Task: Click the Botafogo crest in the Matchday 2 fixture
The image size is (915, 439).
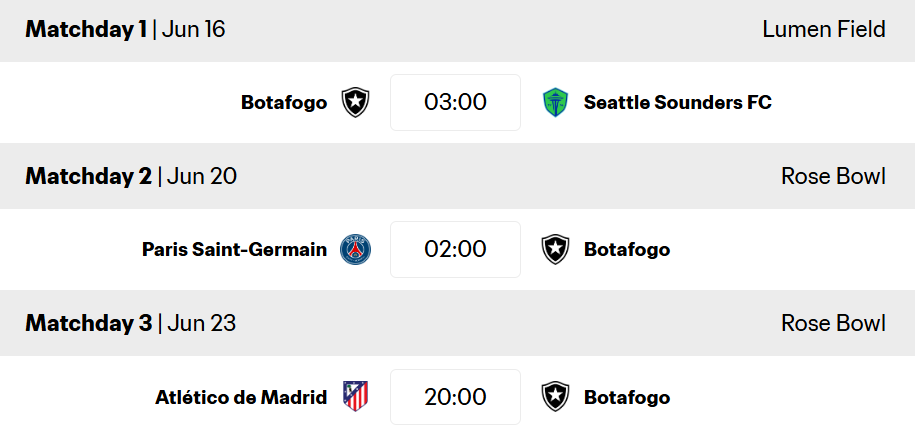Action: coord(555,249)
